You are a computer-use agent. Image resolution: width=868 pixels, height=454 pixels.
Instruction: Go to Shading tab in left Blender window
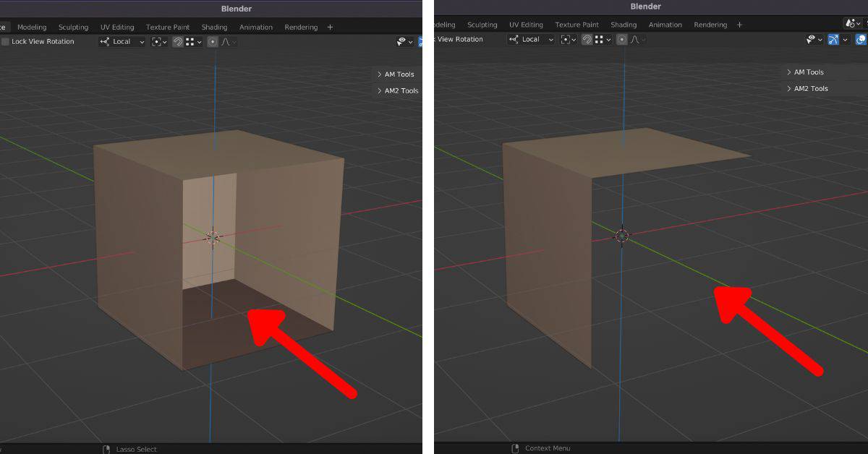[214, 27]
